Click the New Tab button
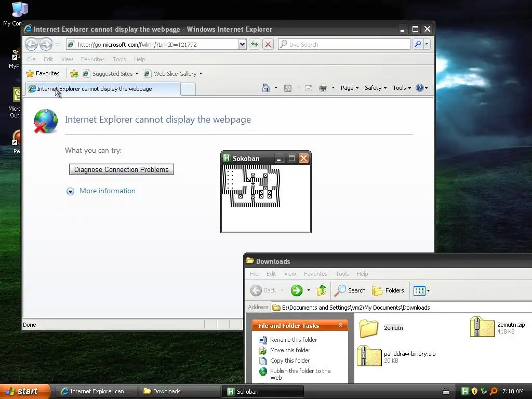This screenshot has width=532, height=399. [188, 89]
